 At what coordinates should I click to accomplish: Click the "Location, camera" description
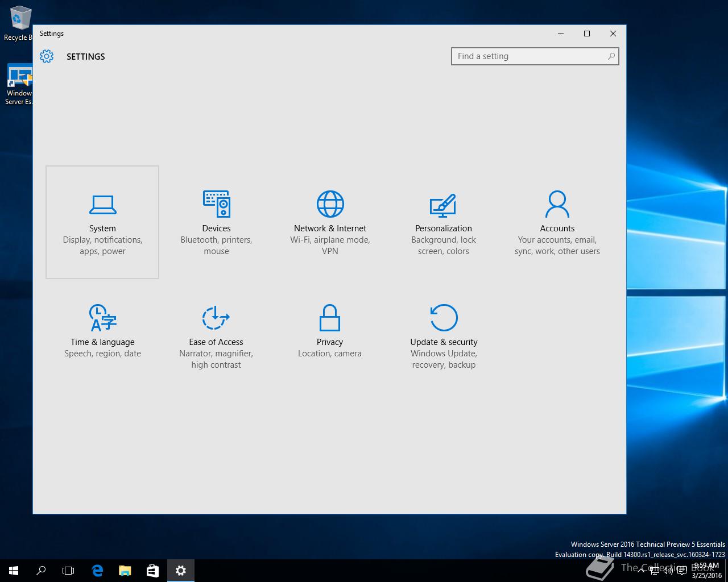pyautogui.click(x=330, y=354)
